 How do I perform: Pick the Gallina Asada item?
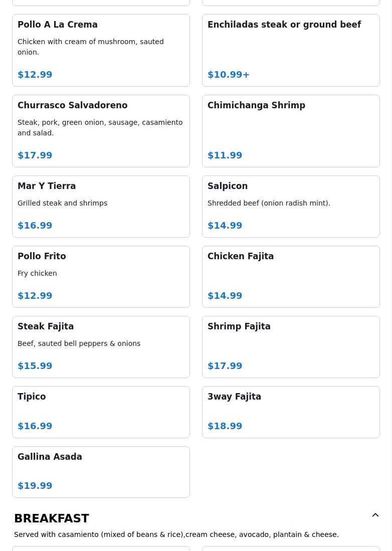(x=101, y=472)
